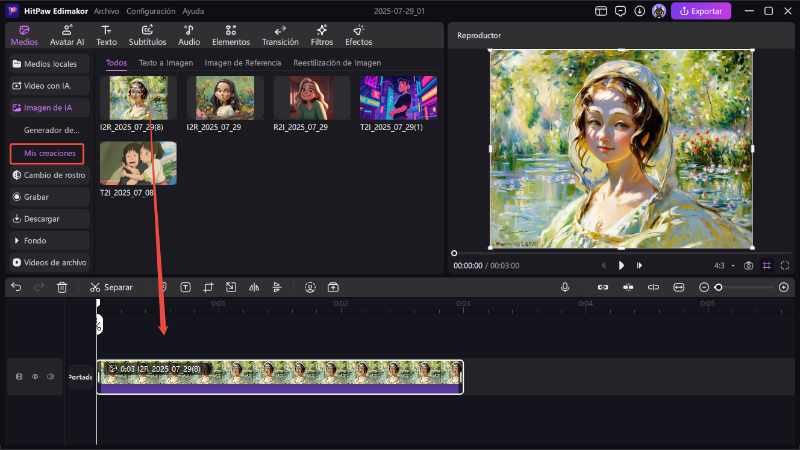Click the timeline zoom slider handle
Viewport: 800px width, 450px height.
tap(718, 287)
